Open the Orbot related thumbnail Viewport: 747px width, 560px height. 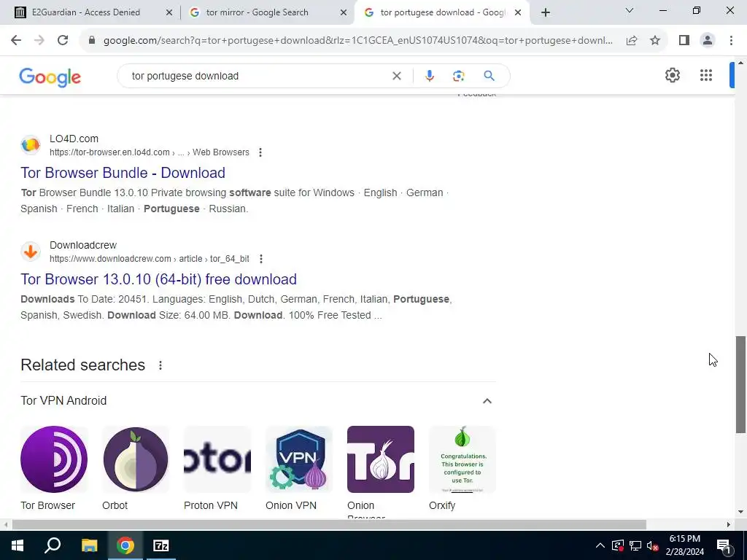(x=136, y=459)
